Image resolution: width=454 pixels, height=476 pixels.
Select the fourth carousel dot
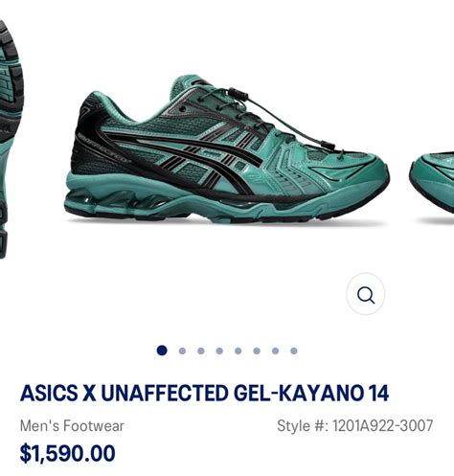click(219, 351)
